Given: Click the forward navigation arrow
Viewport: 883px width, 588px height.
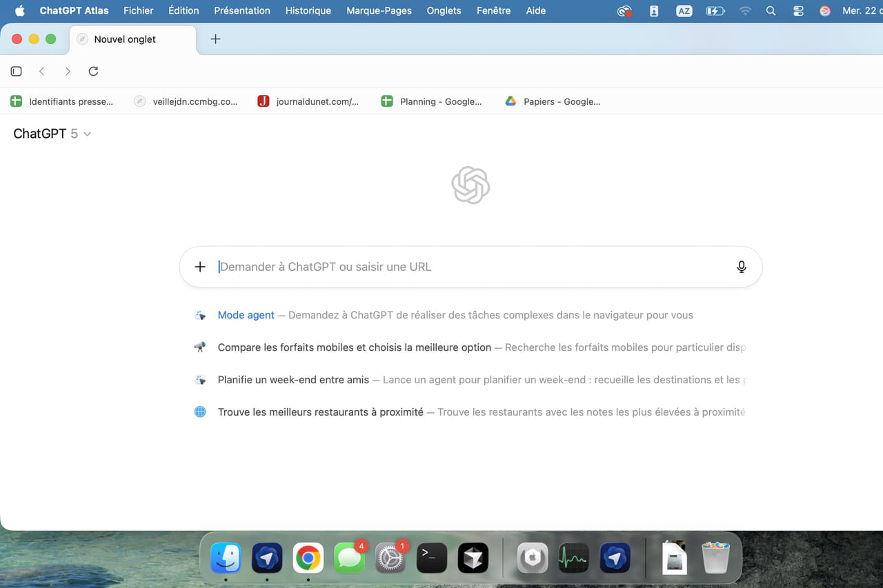Looking at the screenshot, I should (x=68, y=71).
